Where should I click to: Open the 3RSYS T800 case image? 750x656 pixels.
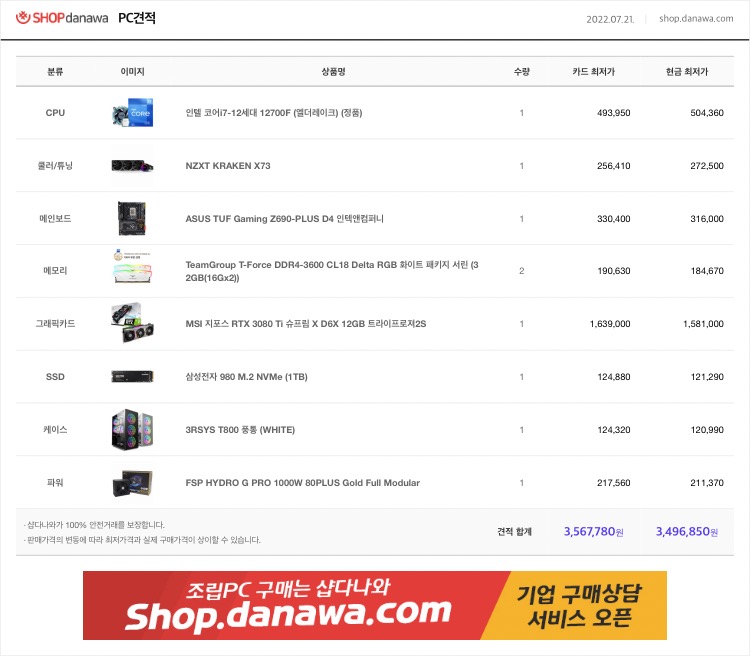pyautogui.click(x=132, y=429)
